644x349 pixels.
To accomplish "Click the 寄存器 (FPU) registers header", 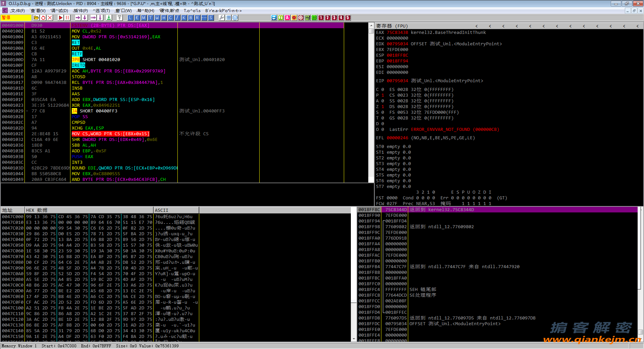I will pyautogui.click(x=392, y=26).
